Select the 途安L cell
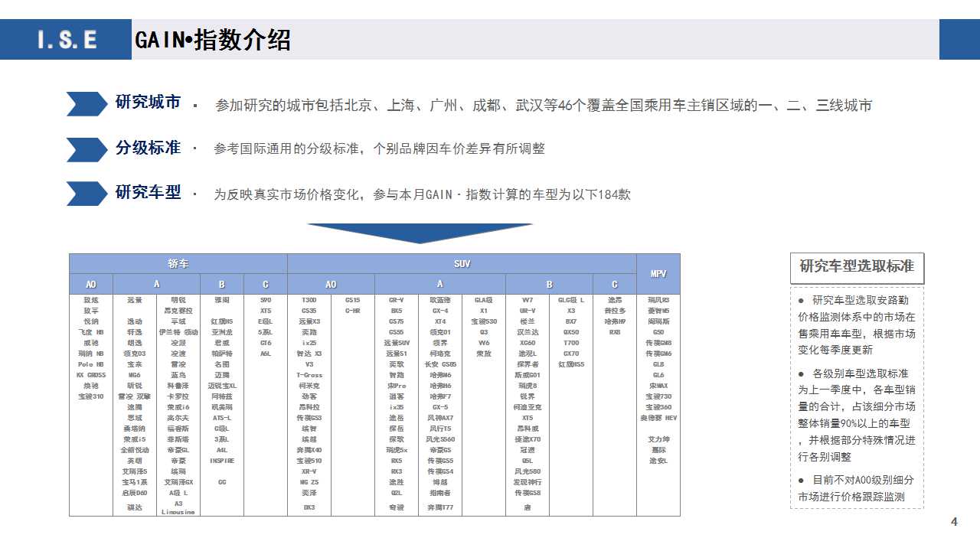Image resolution: width=980 pixels, height=551 pixels. pos(658,461)
